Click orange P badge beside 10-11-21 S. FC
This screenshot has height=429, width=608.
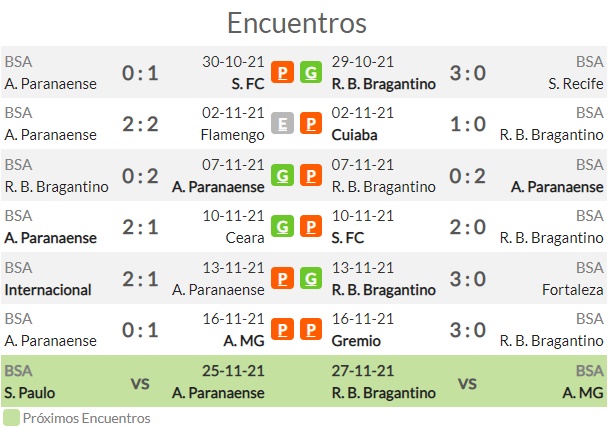311,226
